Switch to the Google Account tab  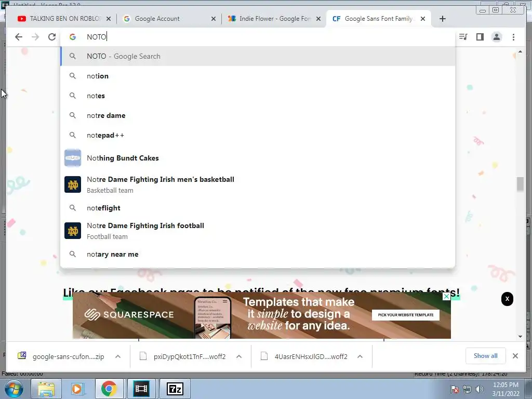tap(166, 19)
